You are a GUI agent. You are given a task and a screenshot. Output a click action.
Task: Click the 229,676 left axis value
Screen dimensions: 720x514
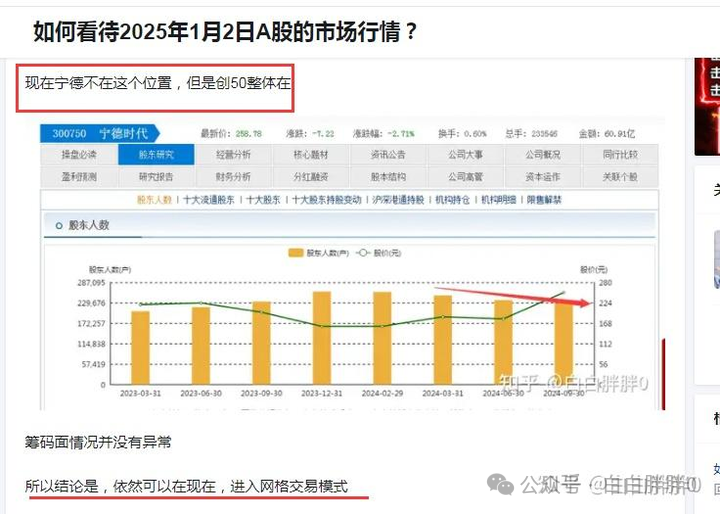click(x=91, y=303)
